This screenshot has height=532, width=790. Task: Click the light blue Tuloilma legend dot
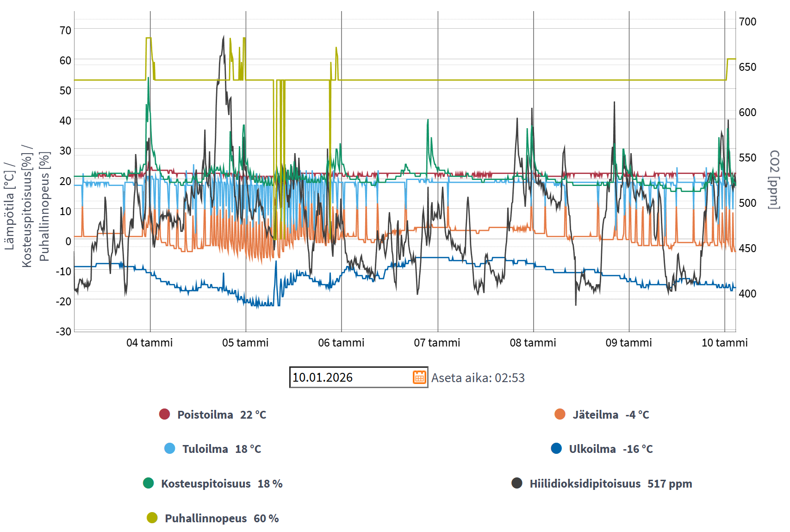[x=170, y=448]
